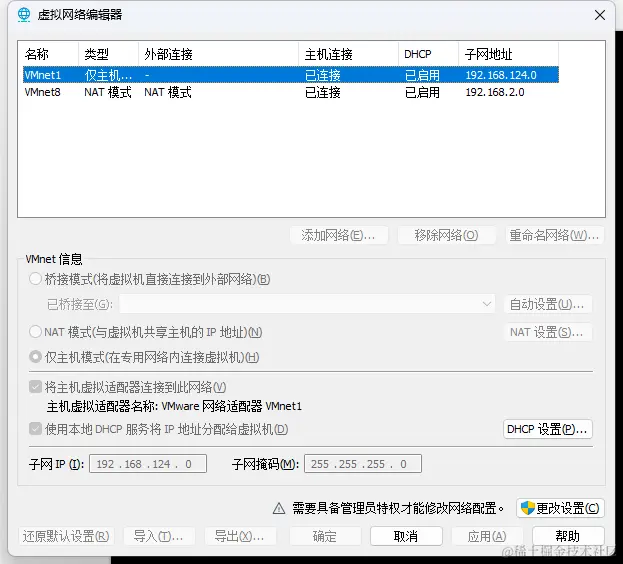
Task: Click the 帮助 (Help) button
Action: coord(568,536)
